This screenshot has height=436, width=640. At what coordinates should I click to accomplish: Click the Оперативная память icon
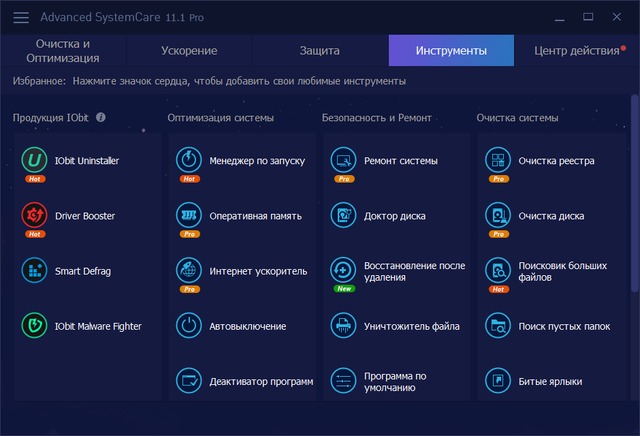click(x=189, y=215)
